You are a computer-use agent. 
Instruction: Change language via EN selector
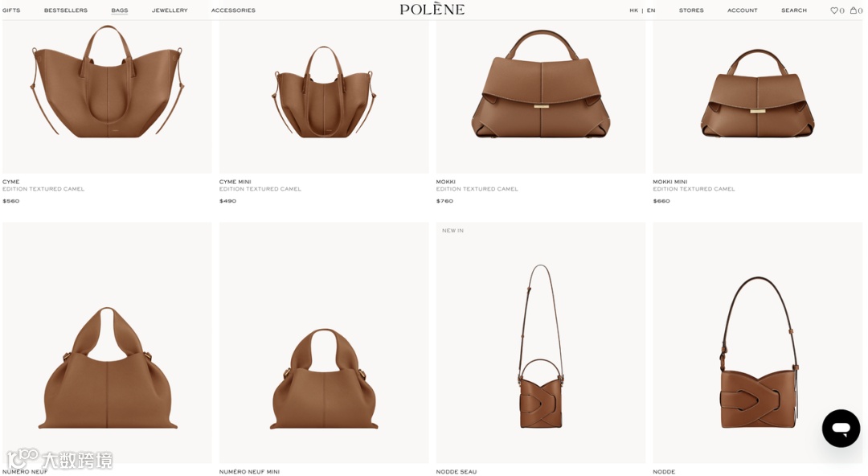coord(651,10)
